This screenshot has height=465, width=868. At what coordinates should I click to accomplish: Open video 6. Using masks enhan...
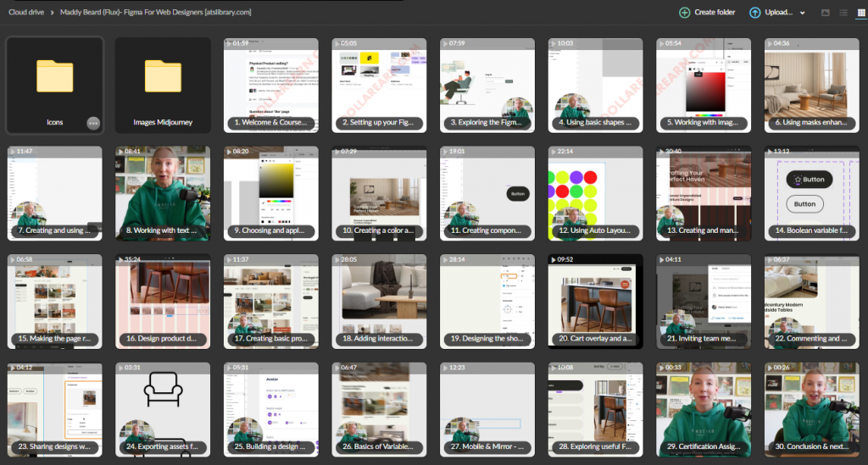pos(811,86)
